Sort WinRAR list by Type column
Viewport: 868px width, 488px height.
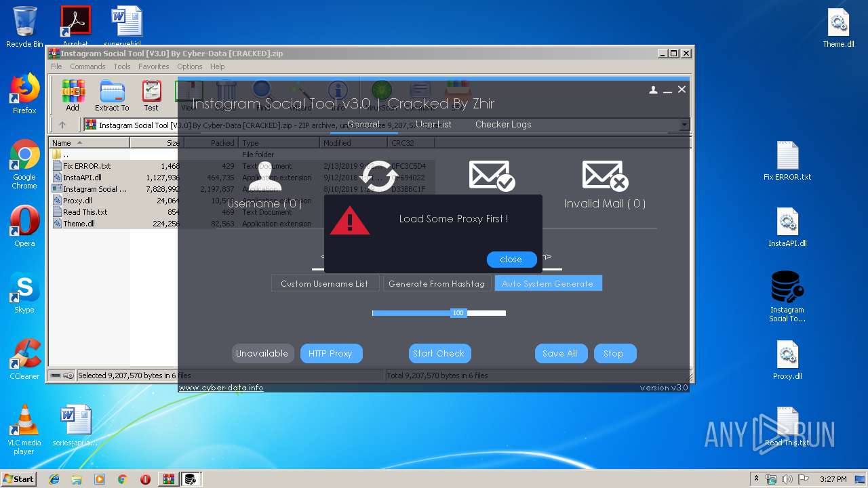(279, 143)
